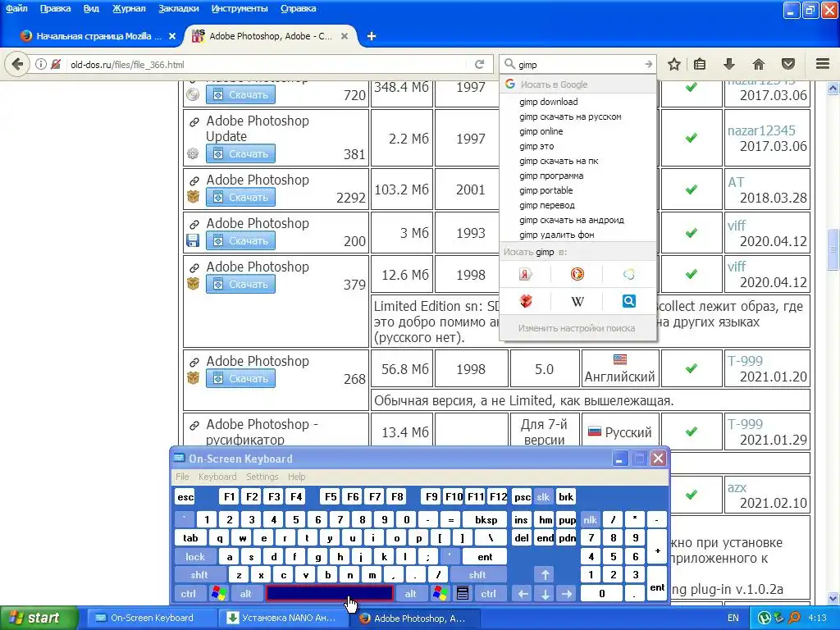
Task: Open uploader link azx
Action: [x=737, y=487]
